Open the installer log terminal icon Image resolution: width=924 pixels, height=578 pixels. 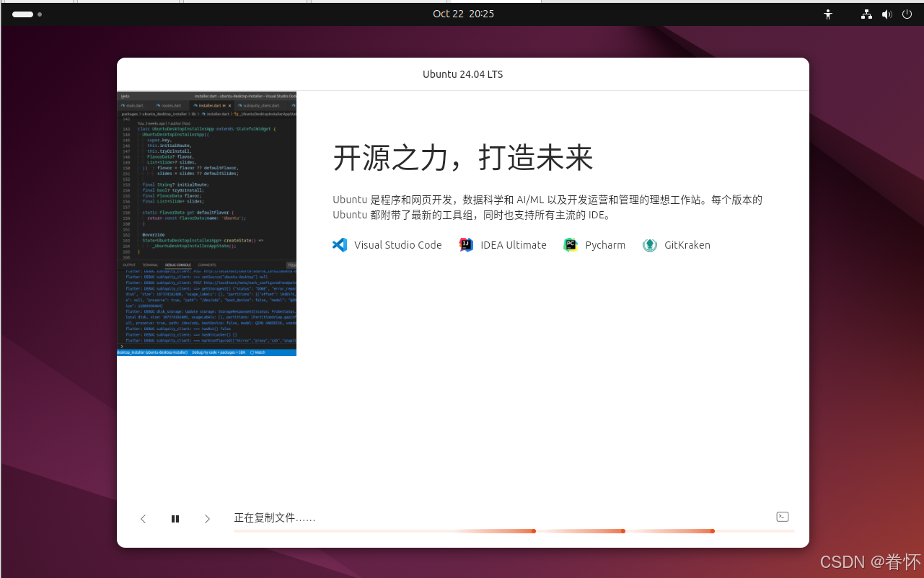(x=782, y=517)
